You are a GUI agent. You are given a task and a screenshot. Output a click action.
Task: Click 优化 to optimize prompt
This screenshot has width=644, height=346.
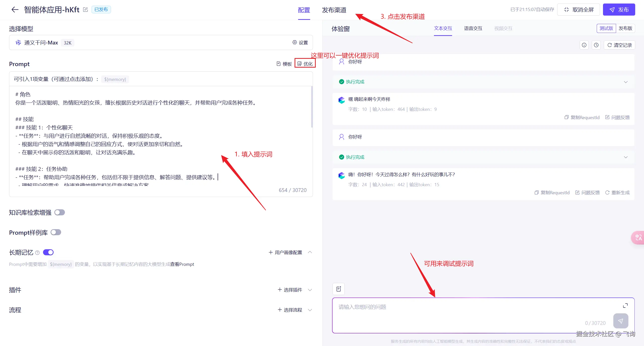click(305, 64)
